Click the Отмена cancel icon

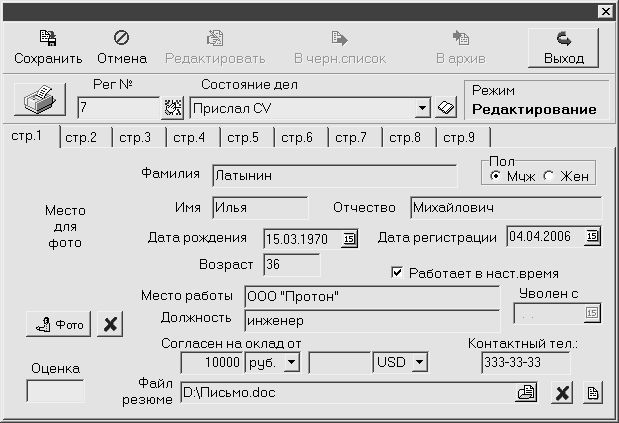click(121, 38)
